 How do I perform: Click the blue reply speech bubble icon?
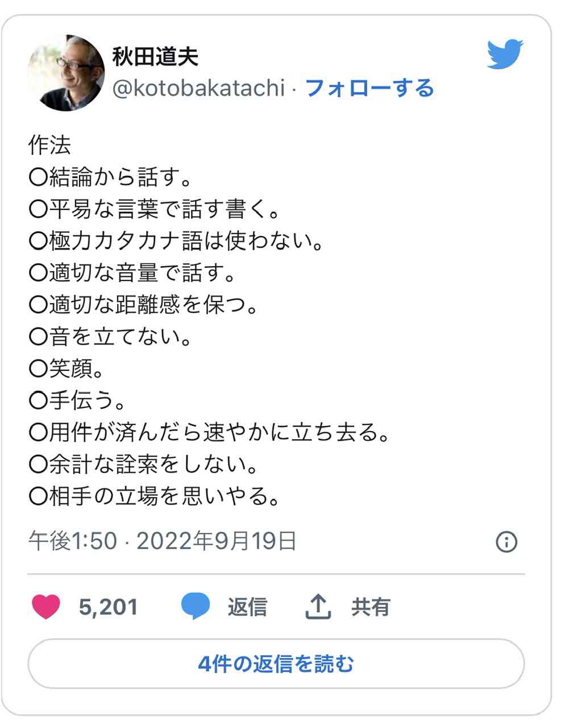[196, 607]
